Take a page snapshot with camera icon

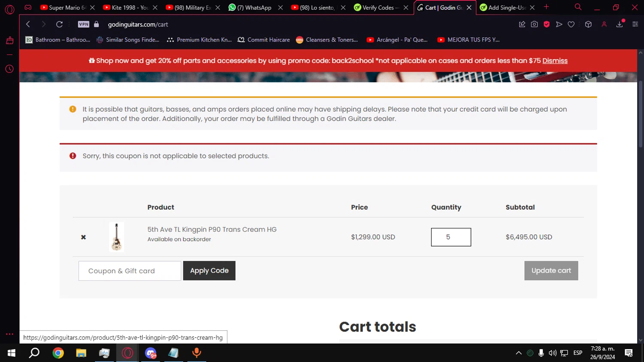pyautogui.click(x=534, y=24)
